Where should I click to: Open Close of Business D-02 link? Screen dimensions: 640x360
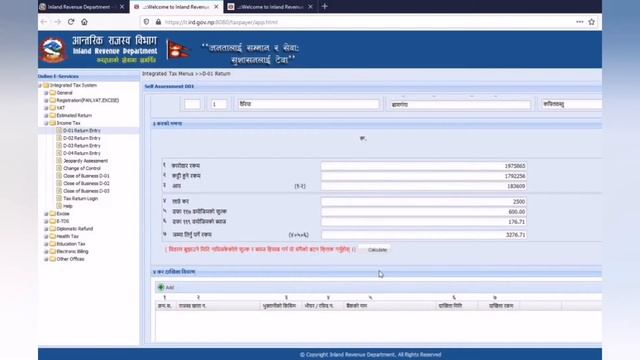coord(86,183)
